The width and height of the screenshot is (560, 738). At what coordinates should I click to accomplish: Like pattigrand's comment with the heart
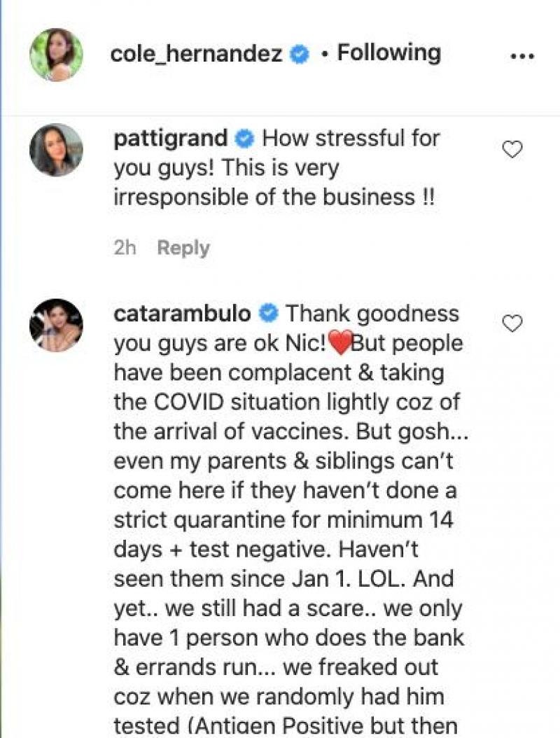point(514,149)
